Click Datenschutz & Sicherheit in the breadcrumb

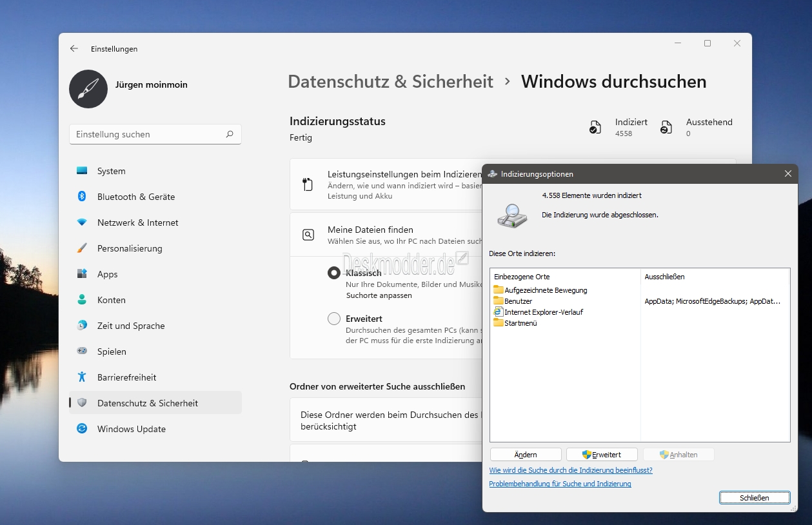click(390, 82)
